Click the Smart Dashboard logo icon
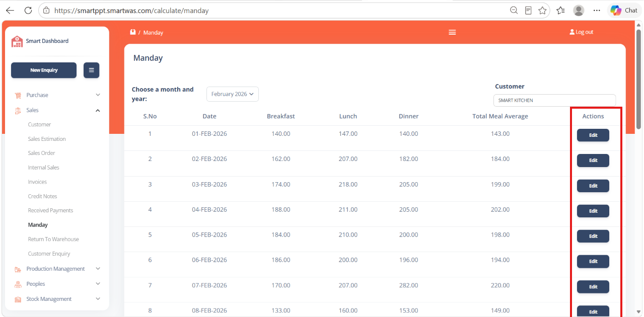644x317 pixels. pyautogui.click(x=17, y=41)
